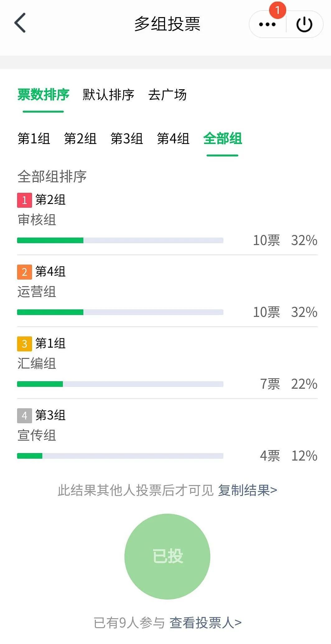Click the 复制结果 link
This screenshot has width=331, height=644.
(247, 490)
